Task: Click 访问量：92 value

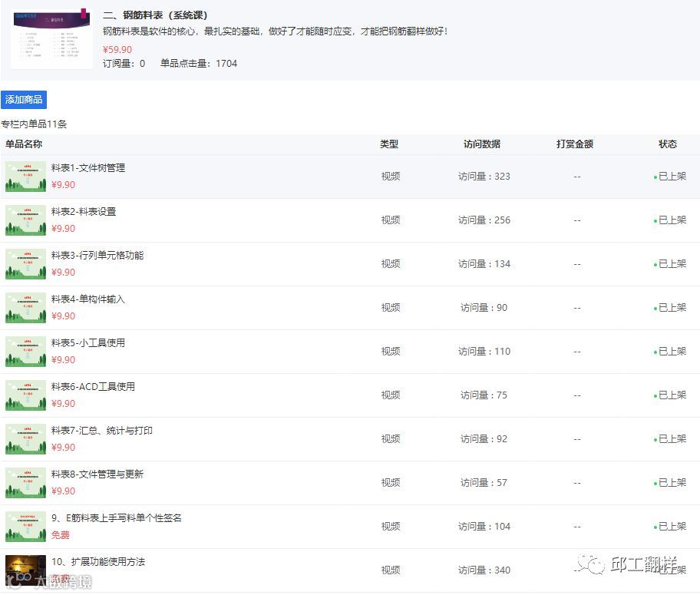Action: 484,439
